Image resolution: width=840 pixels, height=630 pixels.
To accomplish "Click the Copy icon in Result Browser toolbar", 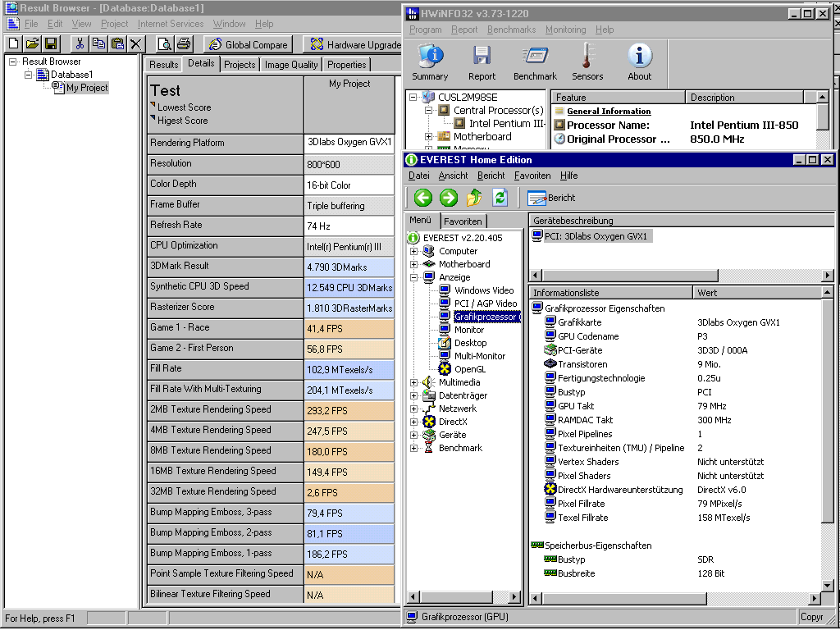I will tap(98, 44).
